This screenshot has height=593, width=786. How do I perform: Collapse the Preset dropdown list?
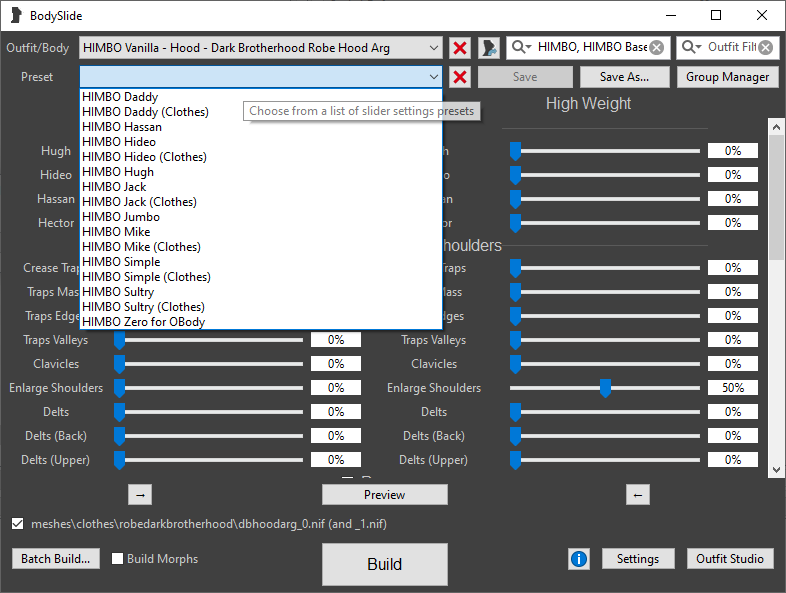434,77
